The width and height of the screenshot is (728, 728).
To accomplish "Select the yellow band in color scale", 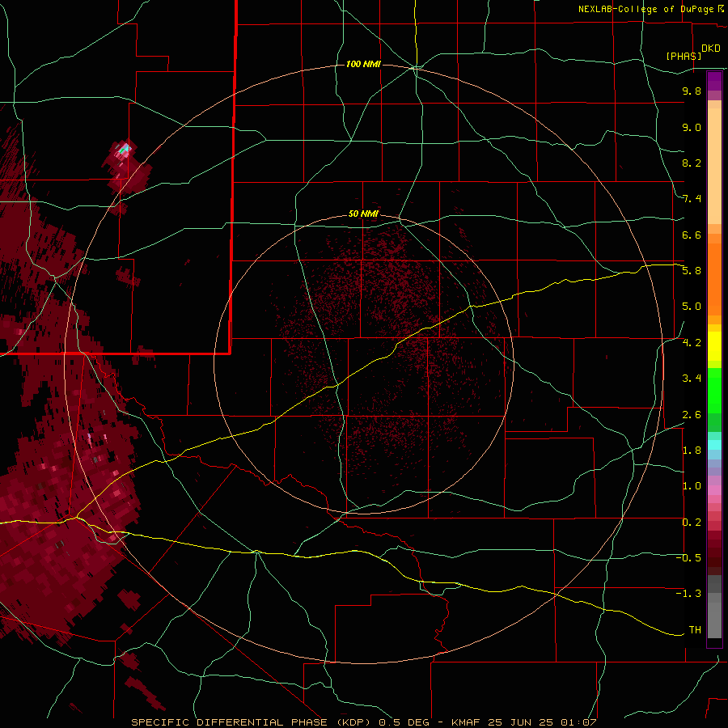I will 714,346.
